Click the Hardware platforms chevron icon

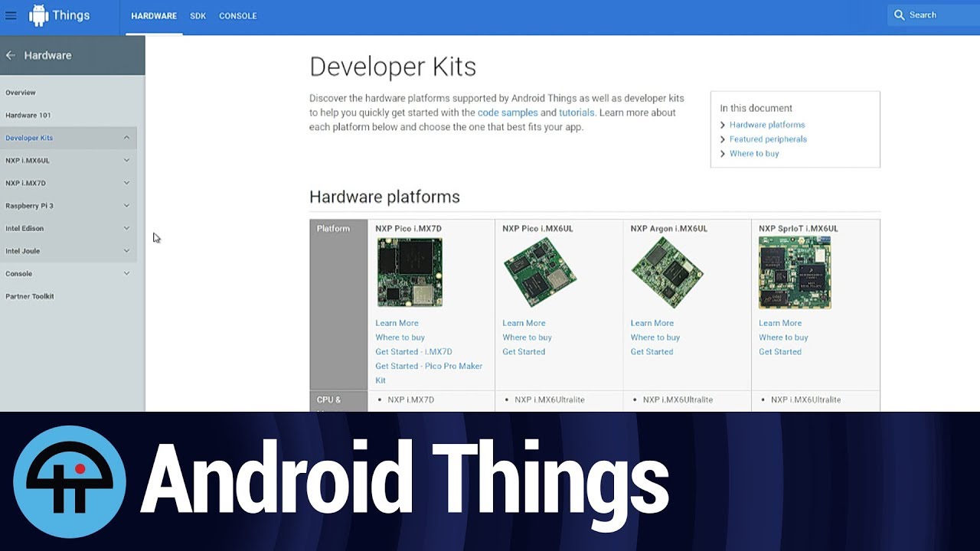(723, 125)
